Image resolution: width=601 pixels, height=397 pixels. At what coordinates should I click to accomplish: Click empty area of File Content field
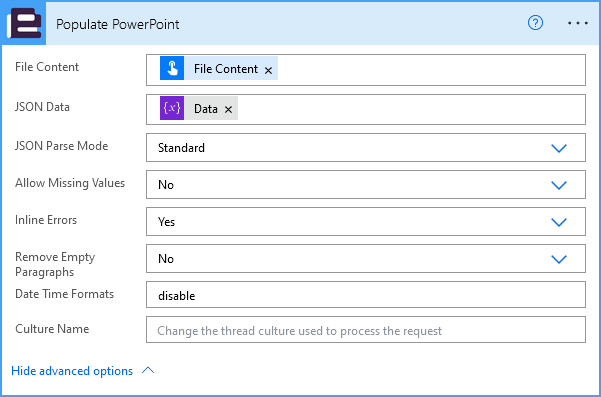431,70
